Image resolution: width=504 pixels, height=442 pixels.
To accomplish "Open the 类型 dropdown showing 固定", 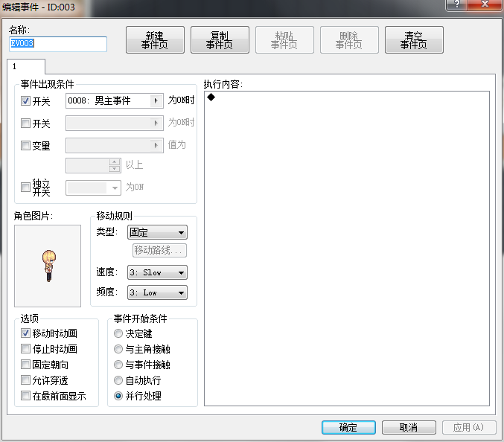I will pos(157,232).
